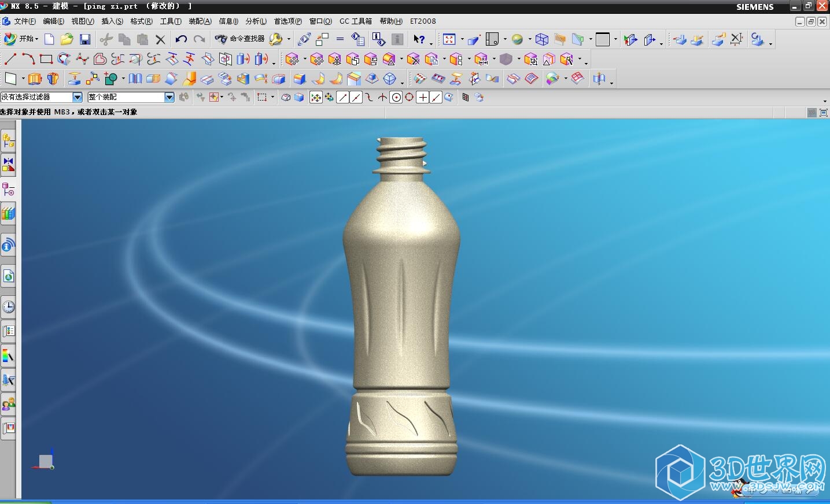Open the 插入(S) menu
This screenshot has height=504, width=830.
pos(112,21)
